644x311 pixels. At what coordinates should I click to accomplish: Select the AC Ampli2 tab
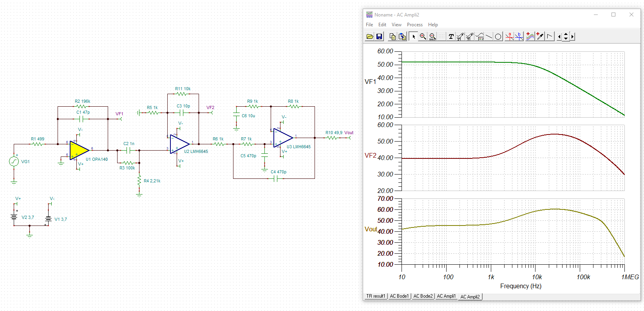[470, 296]
